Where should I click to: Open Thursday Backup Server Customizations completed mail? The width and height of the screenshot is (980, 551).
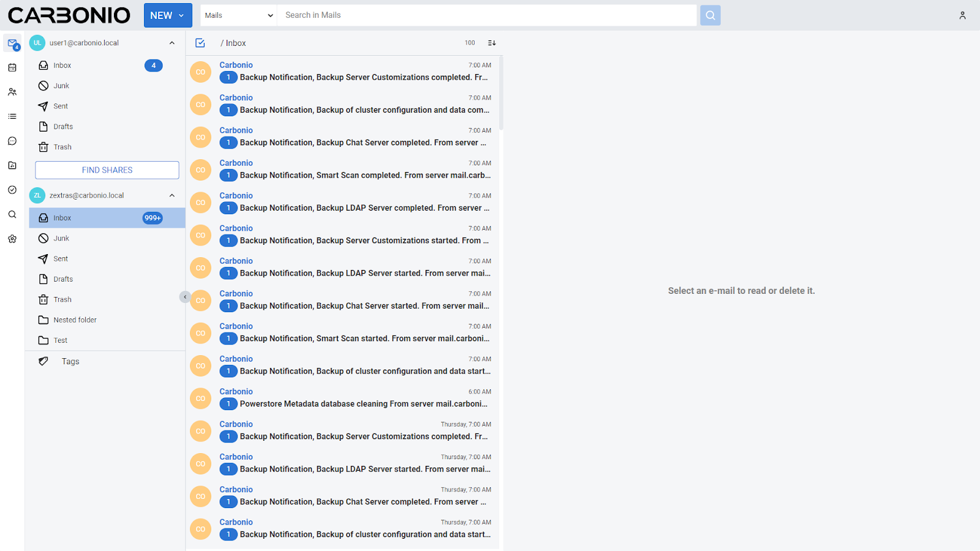coord(342,430)
